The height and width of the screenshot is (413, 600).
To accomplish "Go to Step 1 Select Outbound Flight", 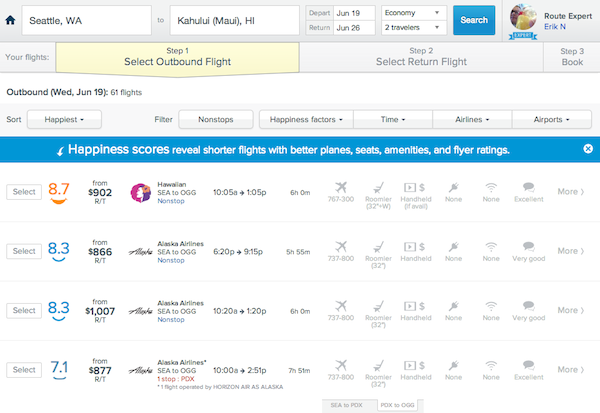I will (178, 57).
